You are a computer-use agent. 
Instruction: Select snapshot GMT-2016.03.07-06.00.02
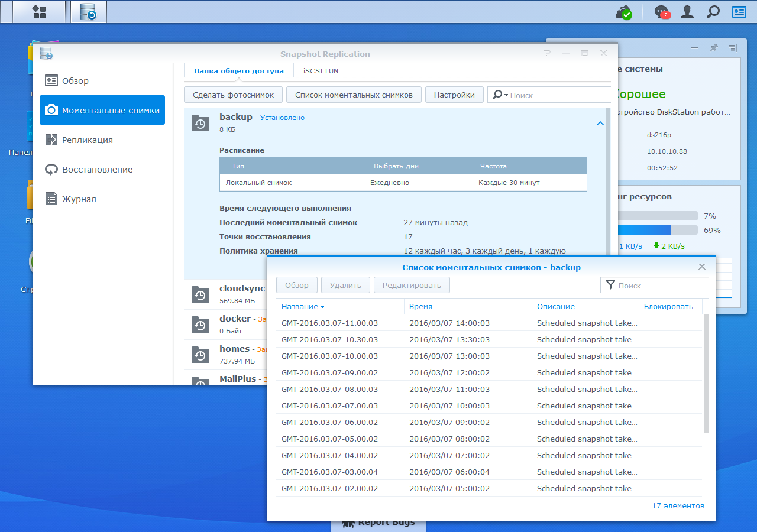point(489,423)
